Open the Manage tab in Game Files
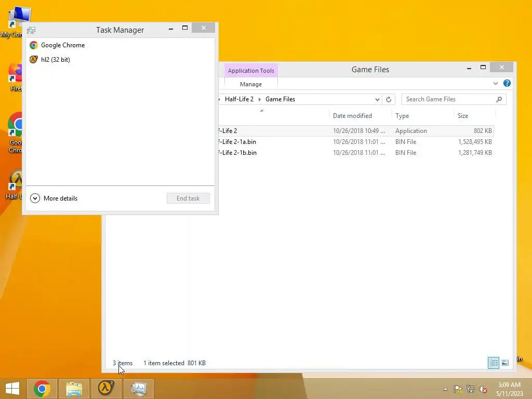Screen dimensions: 532x399 click(251, 84)
